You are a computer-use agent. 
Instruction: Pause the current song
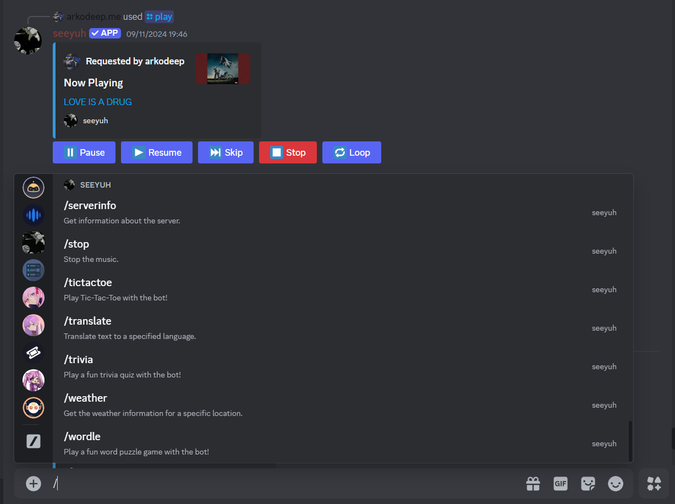(84, 152)
